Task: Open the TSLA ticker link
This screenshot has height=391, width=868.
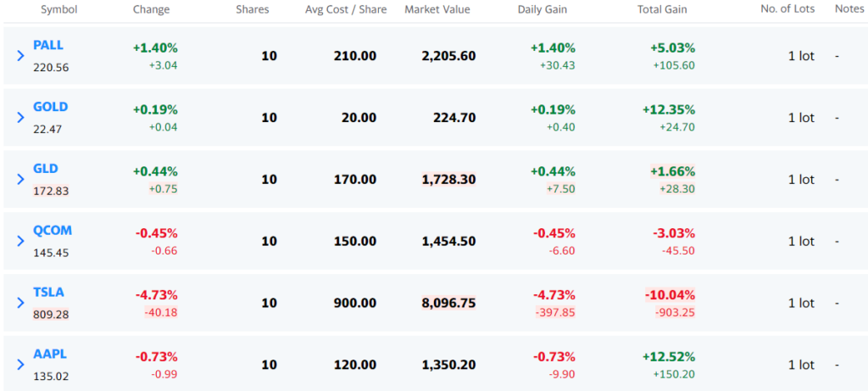Action: [48, 292]
